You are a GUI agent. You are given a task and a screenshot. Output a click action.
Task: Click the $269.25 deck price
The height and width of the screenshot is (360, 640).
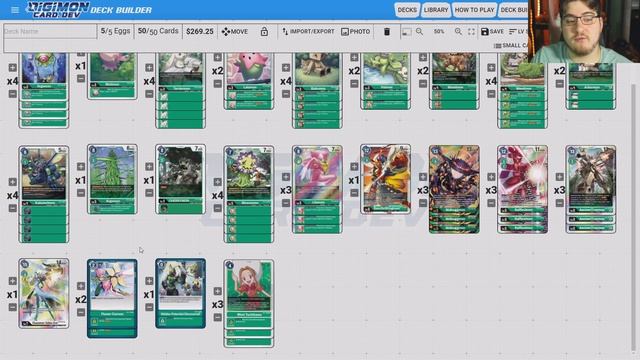[x=200, y=31]
